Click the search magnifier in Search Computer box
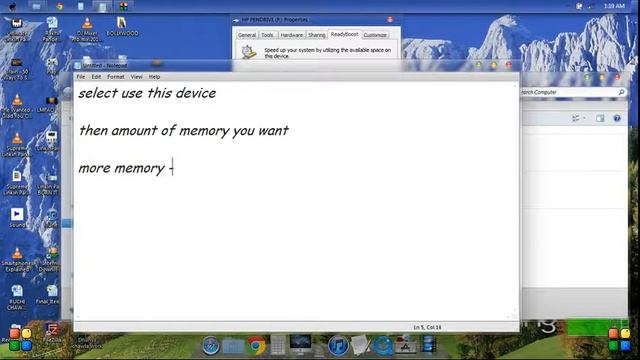Screen dimensions: 640x360 621,92
